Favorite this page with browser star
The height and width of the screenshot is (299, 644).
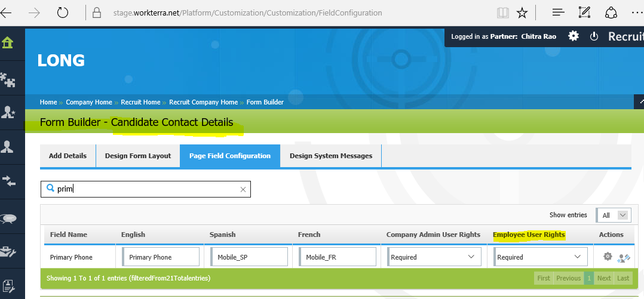(522, 13)
